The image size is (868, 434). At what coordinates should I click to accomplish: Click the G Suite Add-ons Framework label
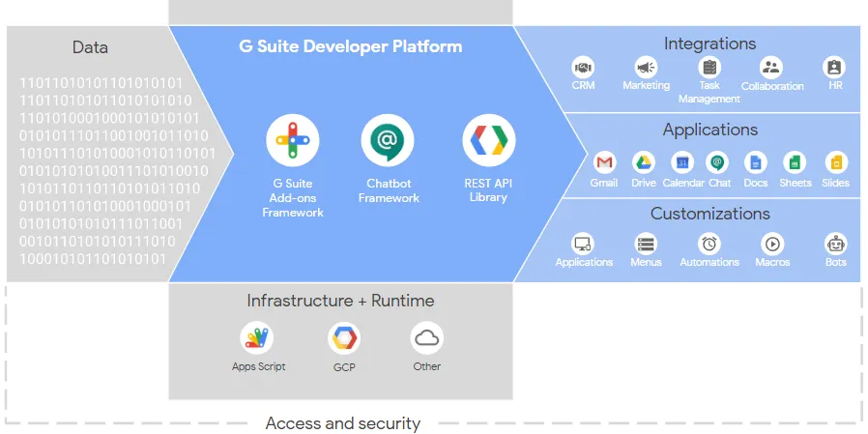[293, 198]
